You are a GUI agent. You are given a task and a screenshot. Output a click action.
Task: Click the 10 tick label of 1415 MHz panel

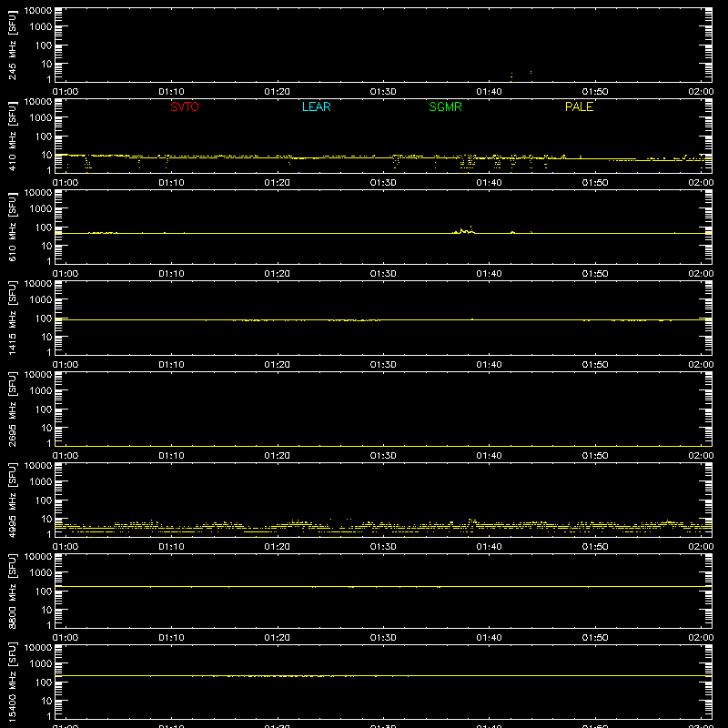coord(47,337)
